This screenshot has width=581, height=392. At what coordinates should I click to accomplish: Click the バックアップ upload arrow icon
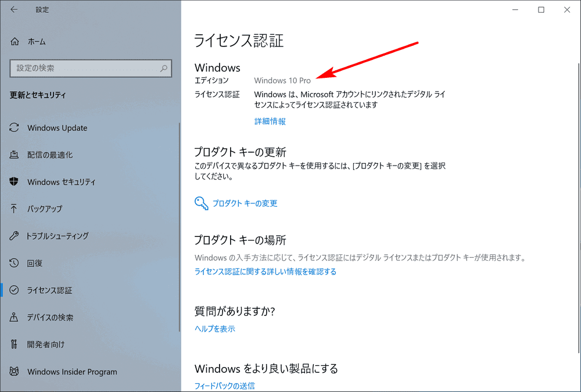click(x=14, y=208)
